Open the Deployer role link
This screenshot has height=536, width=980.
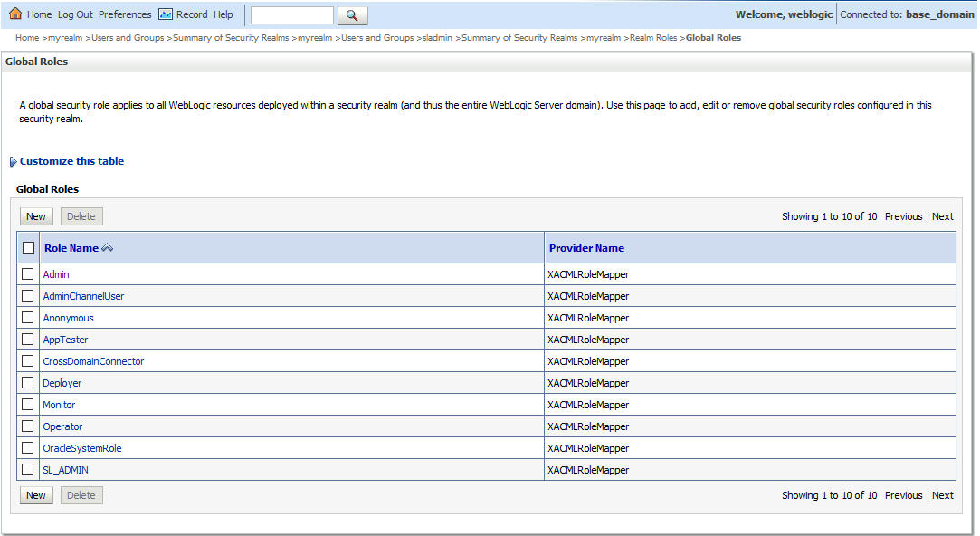click(62, 383)
